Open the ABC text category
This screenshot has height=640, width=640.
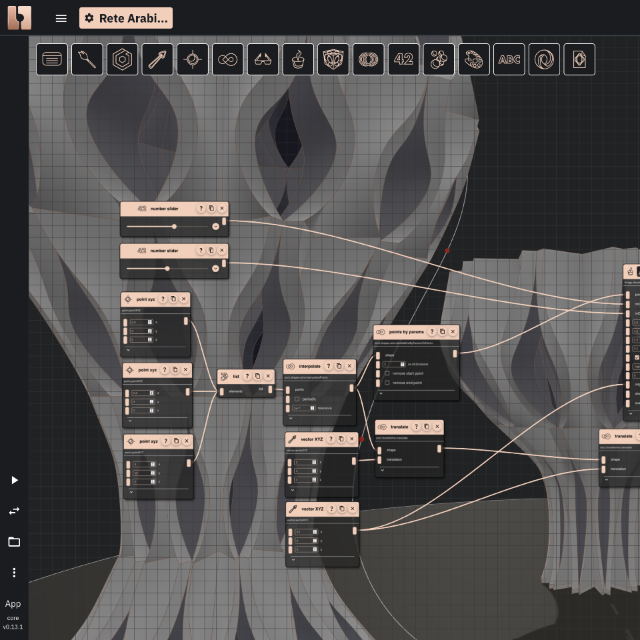click(509, 59)
